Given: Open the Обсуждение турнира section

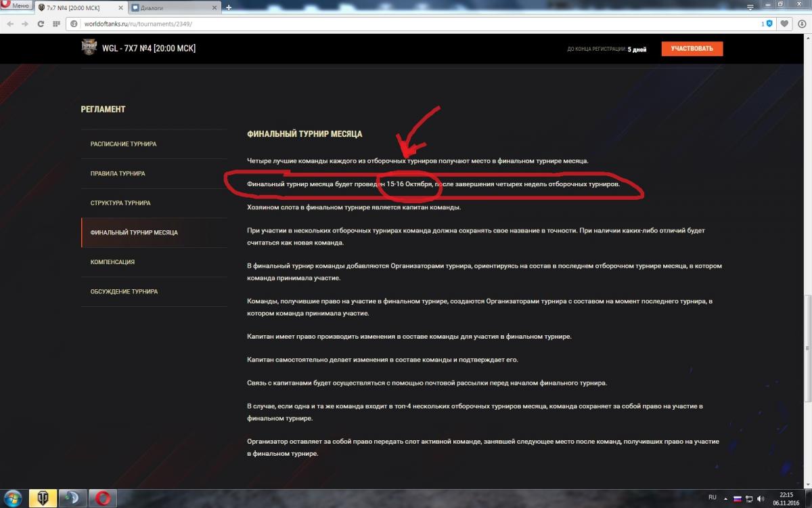Looking at the screenshot, I should click(154, 291).
